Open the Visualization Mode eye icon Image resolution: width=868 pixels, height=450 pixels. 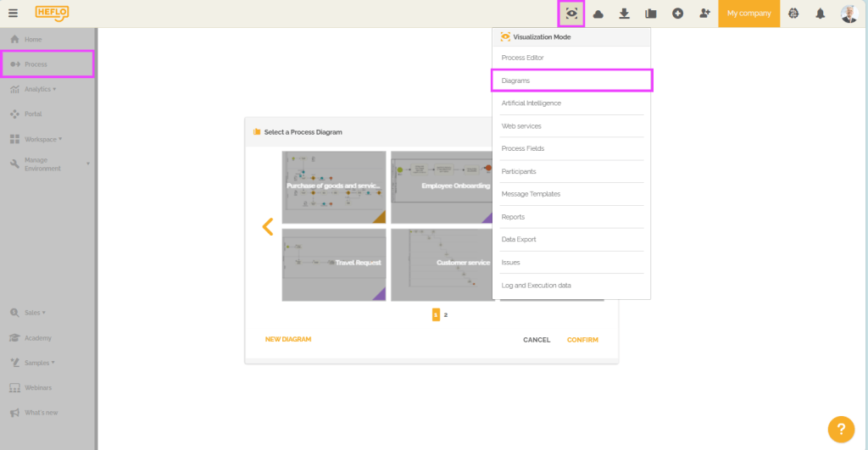coord(571,14)
